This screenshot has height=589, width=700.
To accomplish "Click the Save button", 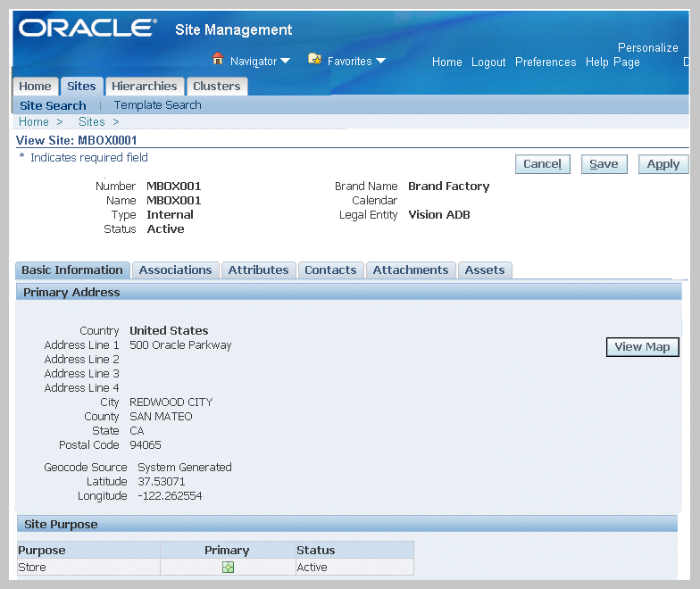I will coord(604,164).
